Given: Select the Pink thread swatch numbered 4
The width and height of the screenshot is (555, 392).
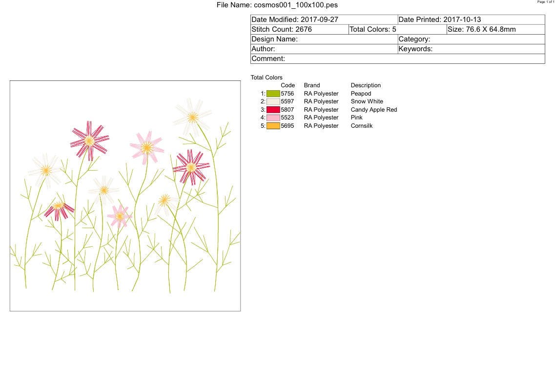Looking at the screenshot, I should (x=273, y=118).
